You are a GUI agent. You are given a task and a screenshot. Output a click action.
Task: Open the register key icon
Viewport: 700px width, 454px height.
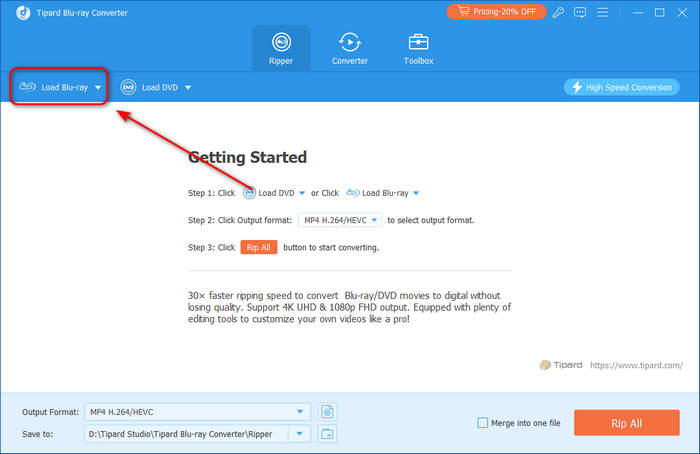(558, 12)
